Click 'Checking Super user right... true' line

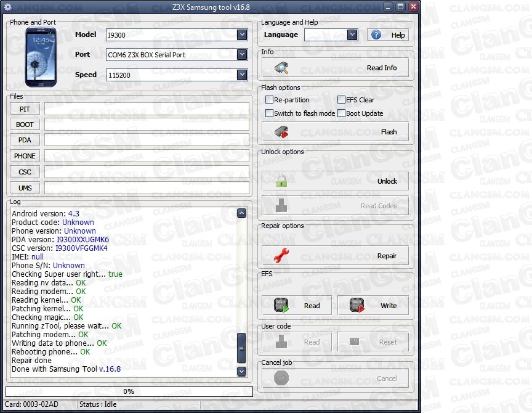pyautogui.click(x=67, y=274)
